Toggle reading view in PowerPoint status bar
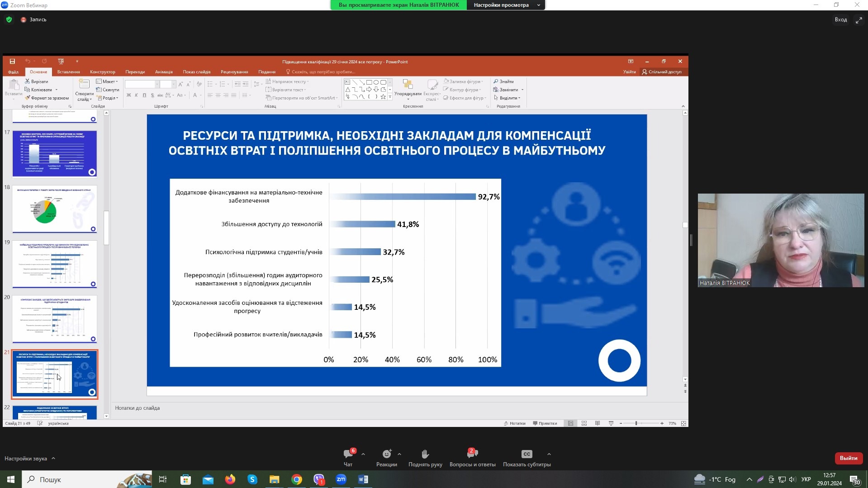This screenshot has height=488, width=868. (598, 423)
